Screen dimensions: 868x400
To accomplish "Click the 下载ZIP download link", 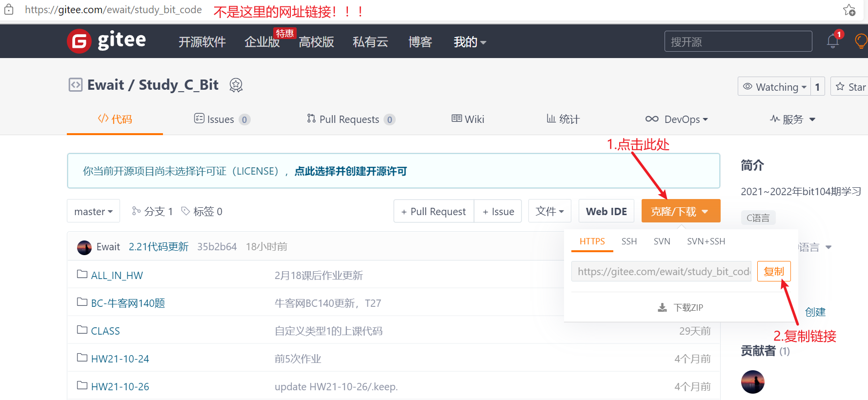I will (681, 307).
